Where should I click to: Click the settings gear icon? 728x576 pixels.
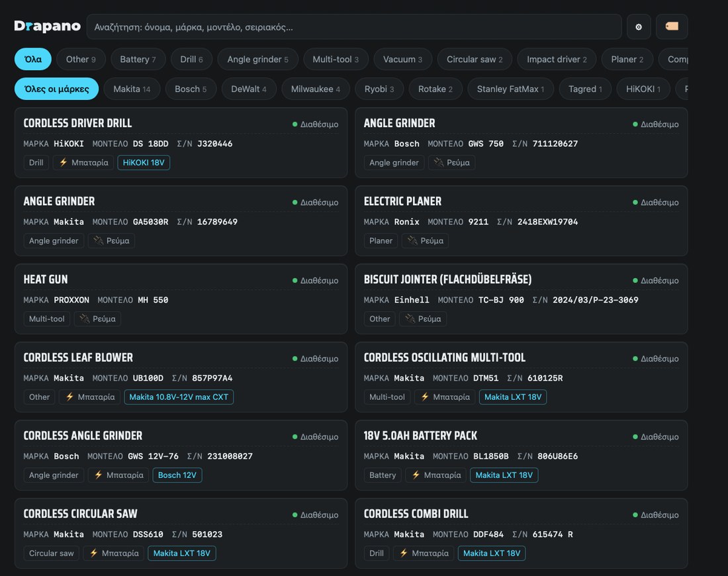coord(639,27)
